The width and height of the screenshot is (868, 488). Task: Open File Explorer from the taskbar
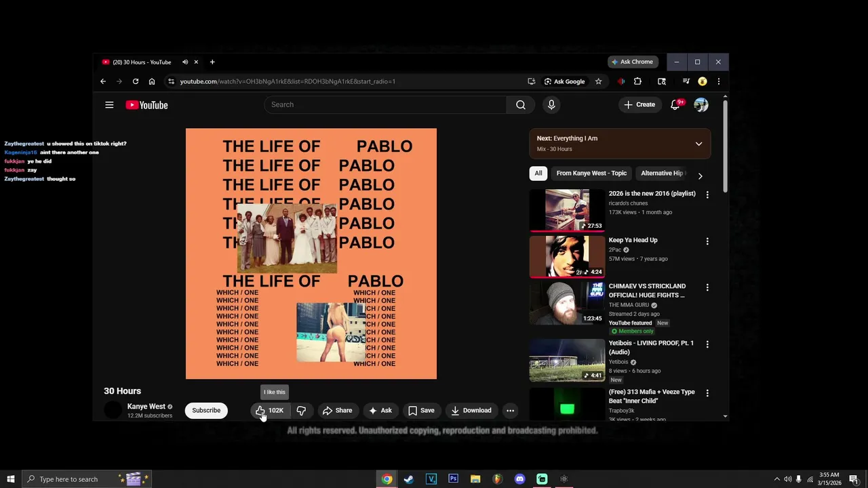point(475,479)
